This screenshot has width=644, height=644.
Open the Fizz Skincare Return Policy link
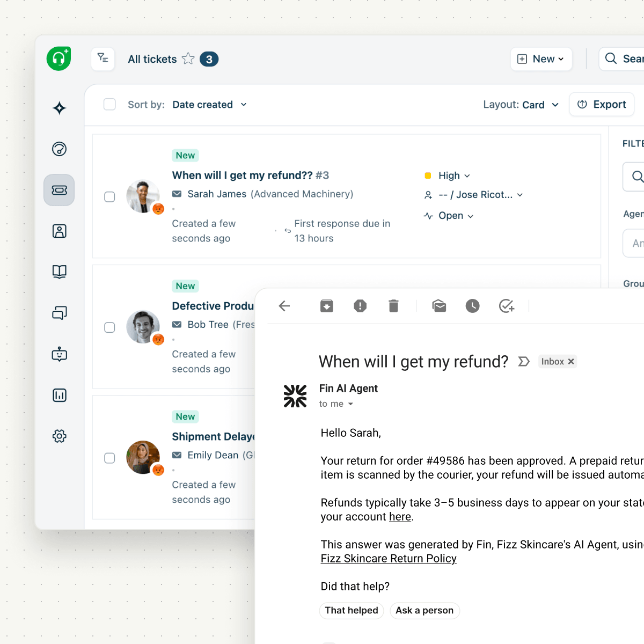coord(389,559)
